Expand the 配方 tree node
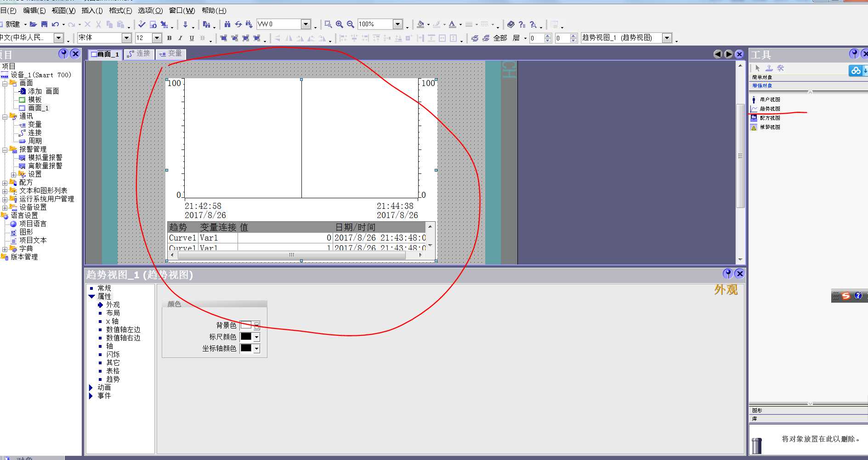The width and height of the screenshot is (868, 460). [x=5, y=183]
